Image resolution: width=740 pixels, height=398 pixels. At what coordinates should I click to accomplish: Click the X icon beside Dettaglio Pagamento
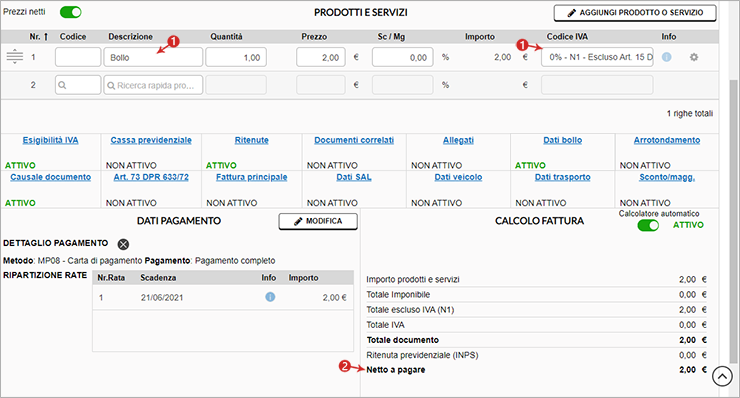click(123, 244)
